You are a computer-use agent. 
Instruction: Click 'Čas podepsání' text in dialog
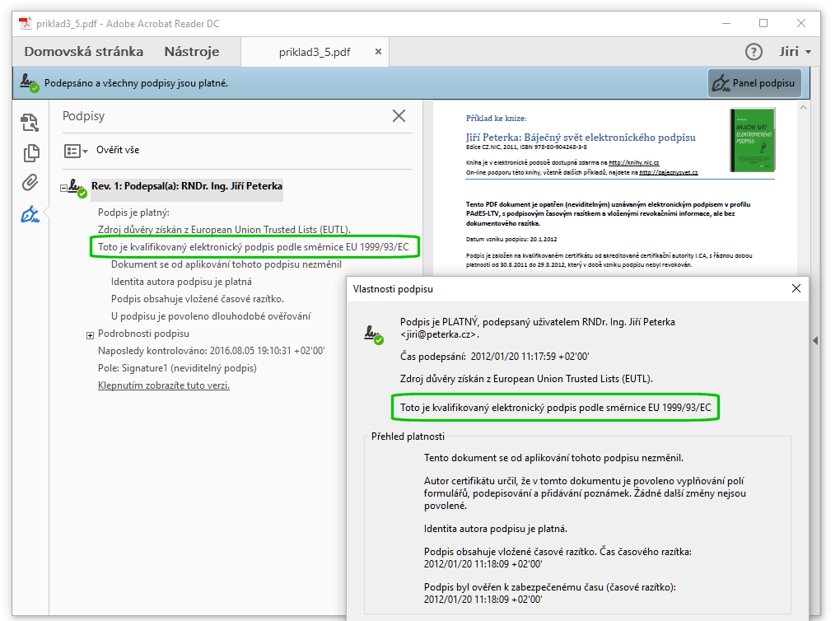coord(494,357)
